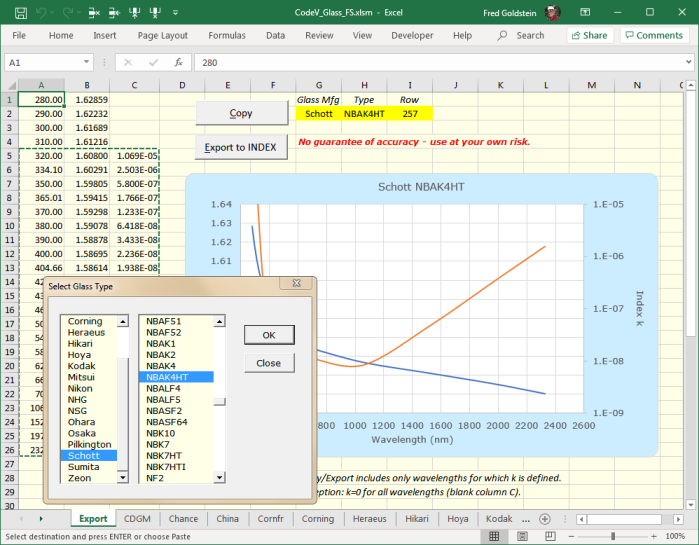Click the 100% zoom level in status bar
699x545 pixels.
pyautogui.click(x=675, y=536)
